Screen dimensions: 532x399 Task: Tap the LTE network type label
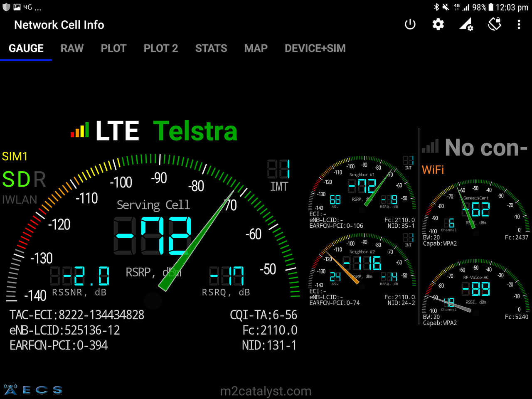117,131
